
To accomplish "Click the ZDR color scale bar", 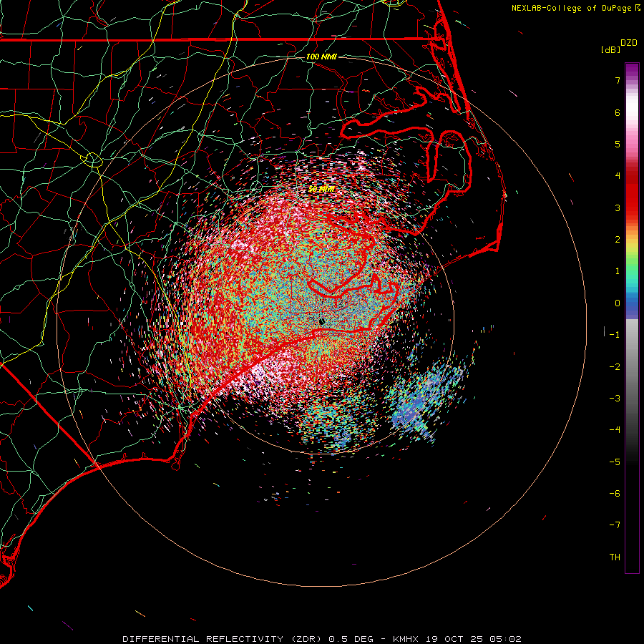I will coord(632,318).
